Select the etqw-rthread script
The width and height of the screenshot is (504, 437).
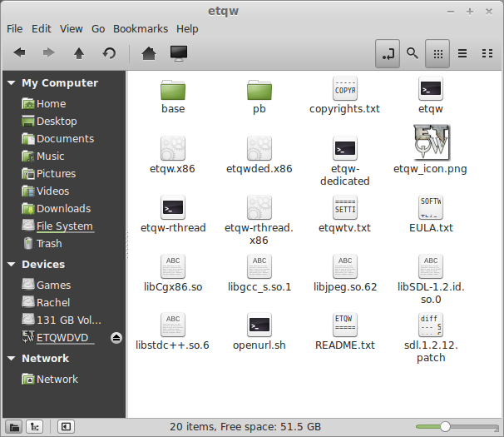173,215
